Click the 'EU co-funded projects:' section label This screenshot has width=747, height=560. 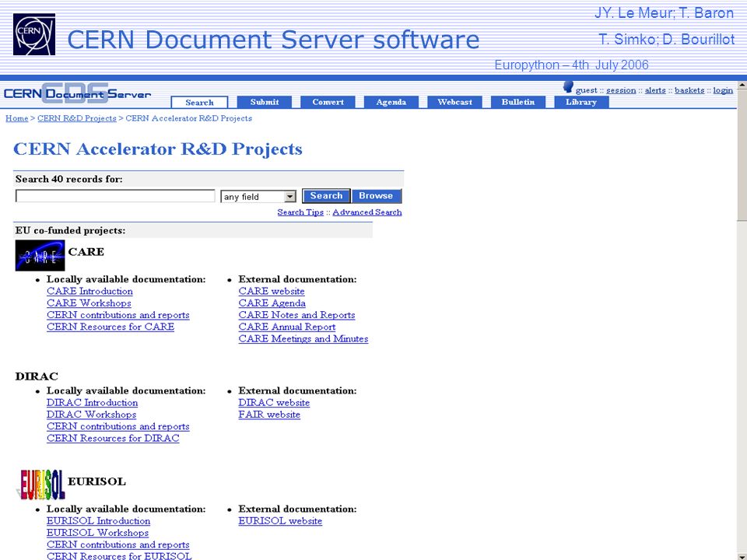(x=71, y=231)
